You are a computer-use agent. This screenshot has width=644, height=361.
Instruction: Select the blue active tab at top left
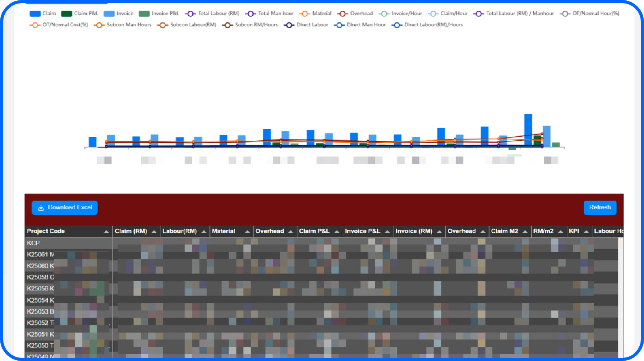(66, 2)
